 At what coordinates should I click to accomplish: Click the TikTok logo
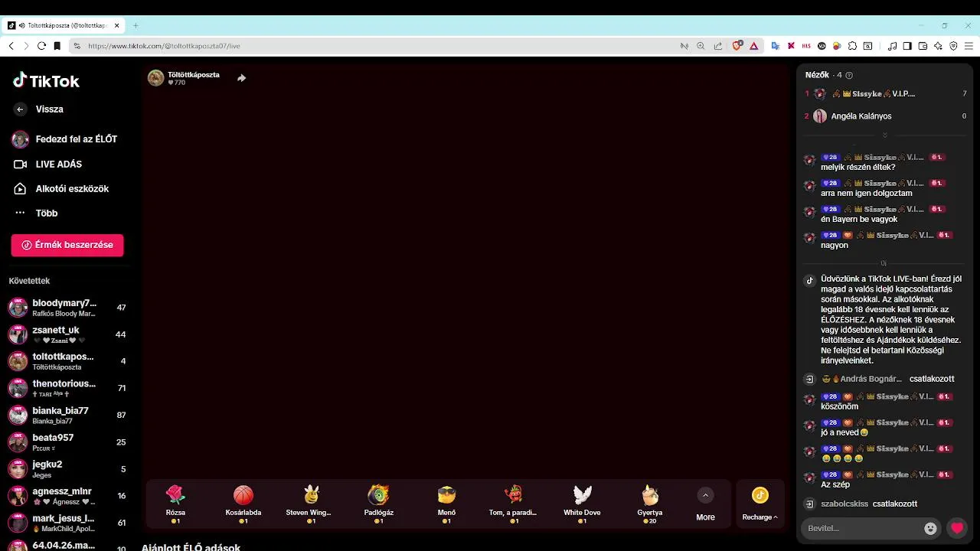click(x=45, y=81)
